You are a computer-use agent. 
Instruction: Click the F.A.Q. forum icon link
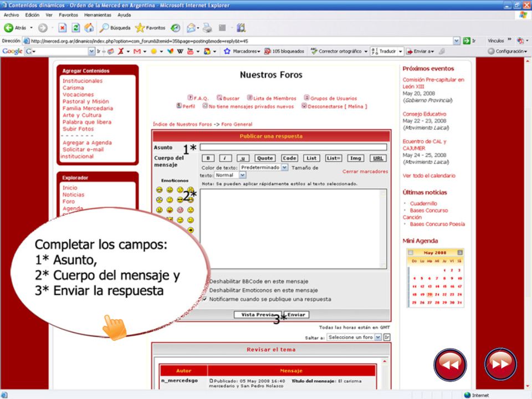point(198,98)
